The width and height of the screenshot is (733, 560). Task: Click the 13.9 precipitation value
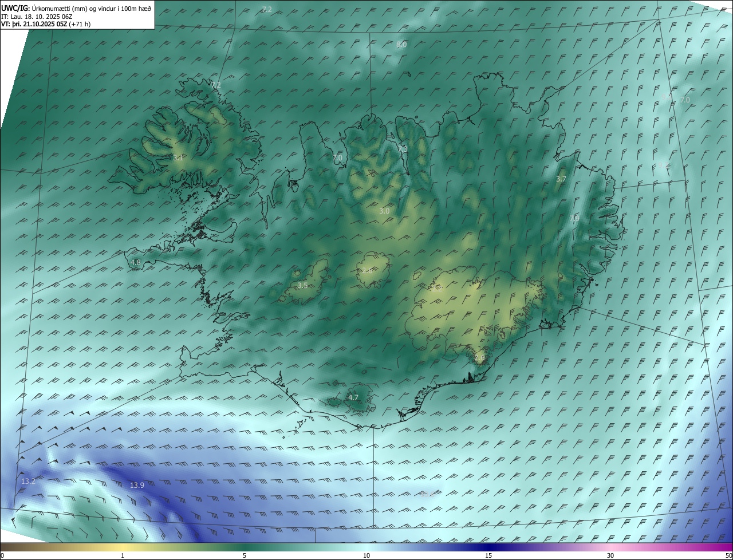point(137,485)
